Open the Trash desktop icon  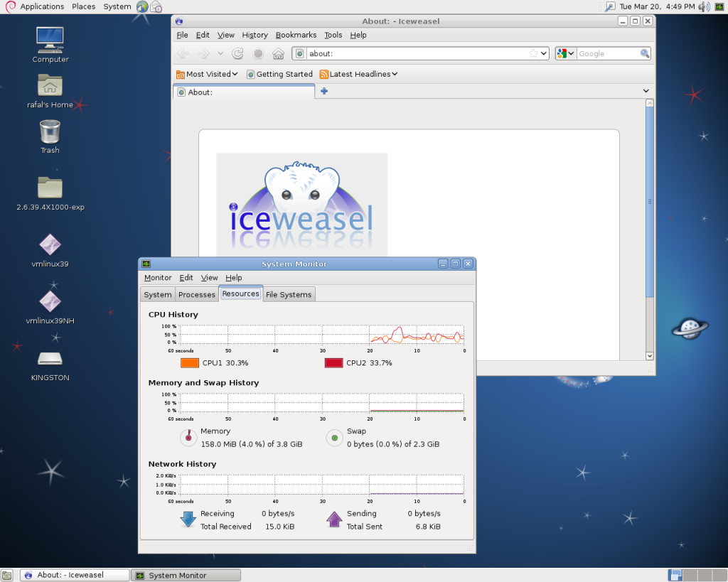[50, 137]
